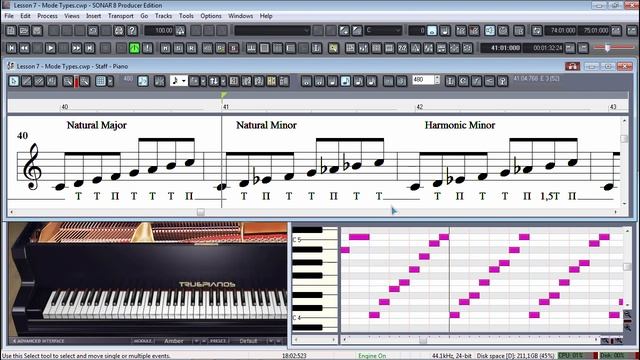640x360 pixels.
Task: Toggle the M mute button in transport bar
Action: (x=165, y=48)
